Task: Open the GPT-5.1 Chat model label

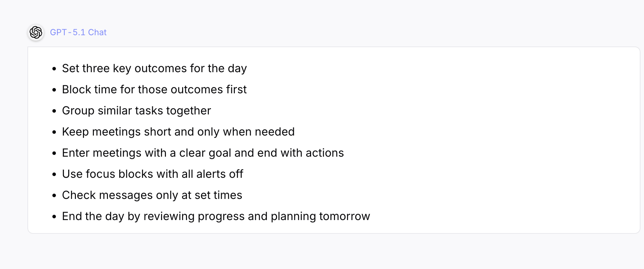Action: (x=78, y=32)
